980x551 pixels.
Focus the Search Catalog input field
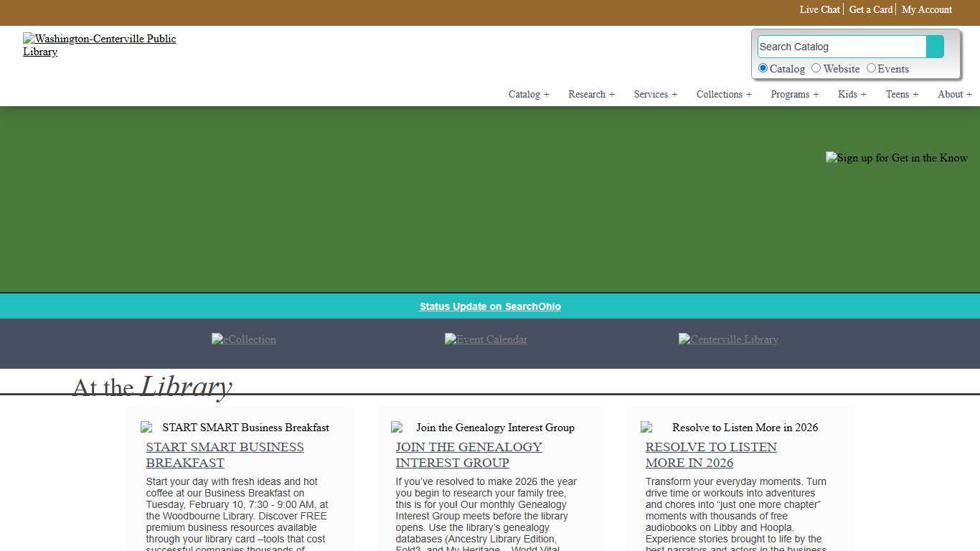click(x=841, y=47)
